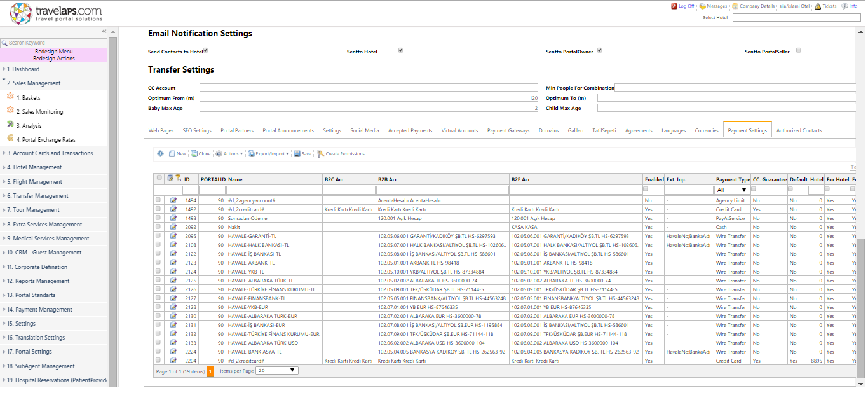
Task: Click edit icon for row ID 1494
Action: [173, 200]
